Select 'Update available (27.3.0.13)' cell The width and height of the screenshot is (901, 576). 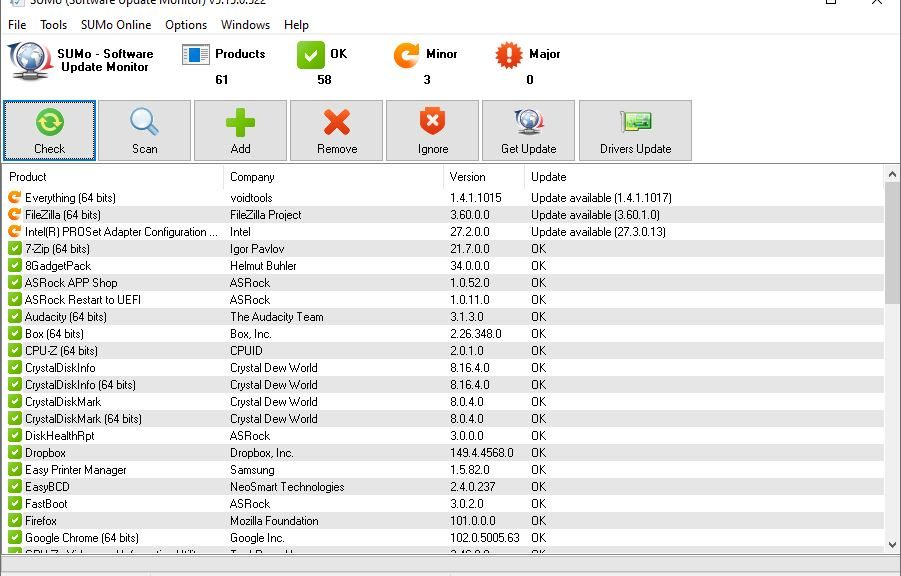[598, 232]
